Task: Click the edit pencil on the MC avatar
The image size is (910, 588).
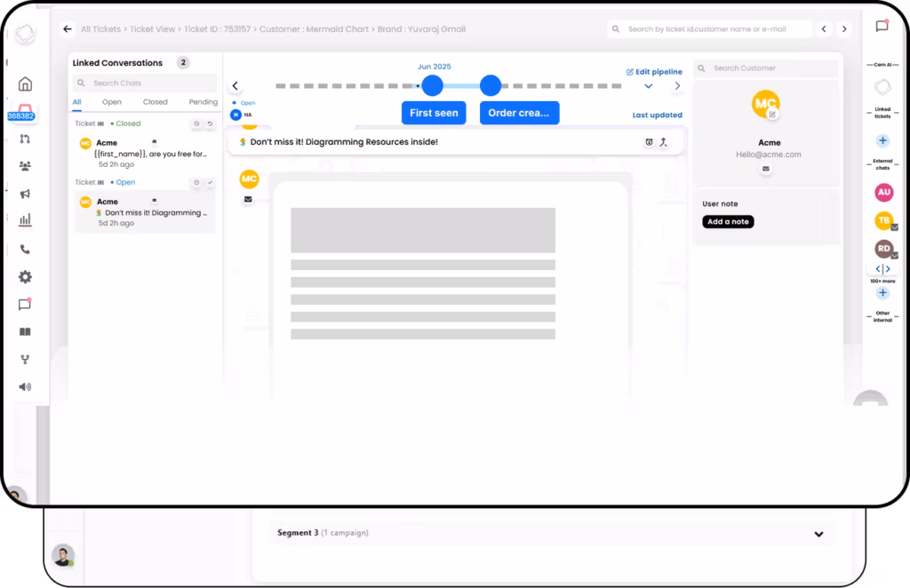Action: click(772, 115)
